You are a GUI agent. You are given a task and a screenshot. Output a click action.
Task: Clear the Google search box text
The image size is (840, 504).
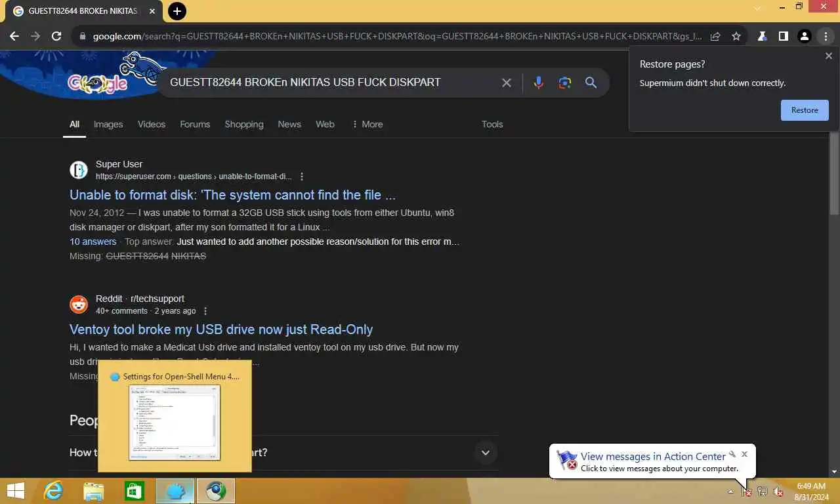pos(507,83)
